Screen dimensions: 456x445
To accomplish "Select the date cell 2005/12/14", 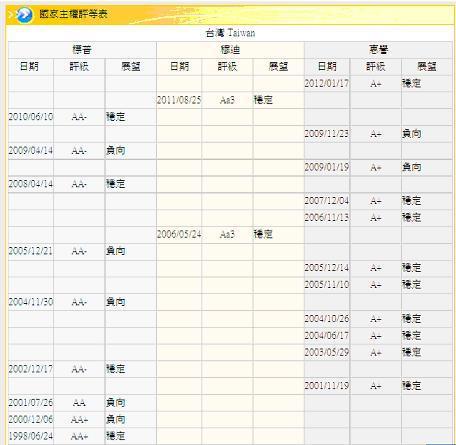I will pos(327,268).
